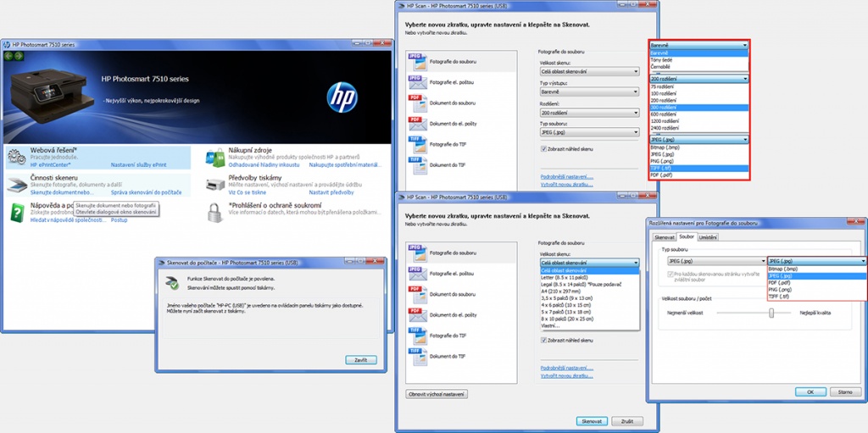The width and height of the screenshot is (868, 433).
Task: Select Dokument do TIF shortcut in upper HP Scan
Action: [460, 164]
